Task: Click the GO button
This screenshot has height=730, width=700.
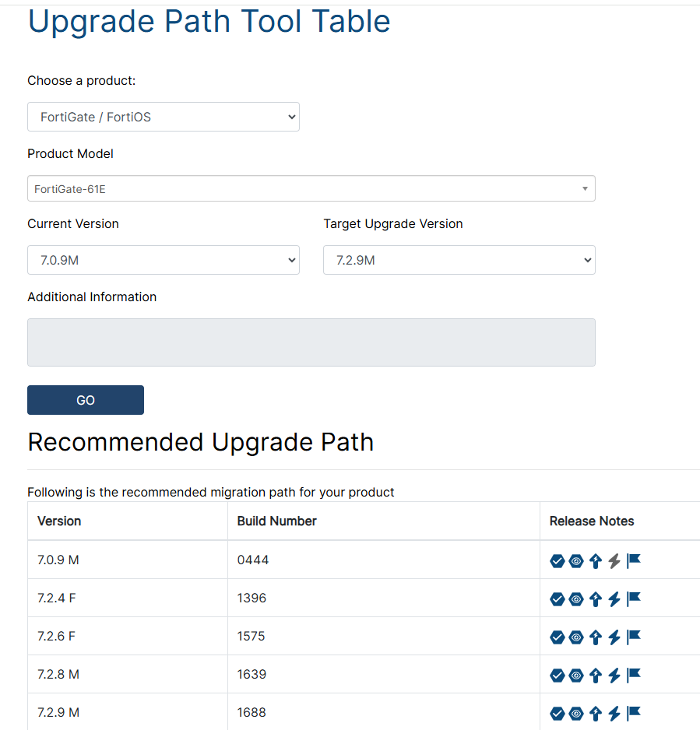Action: [x=86, y=400]
